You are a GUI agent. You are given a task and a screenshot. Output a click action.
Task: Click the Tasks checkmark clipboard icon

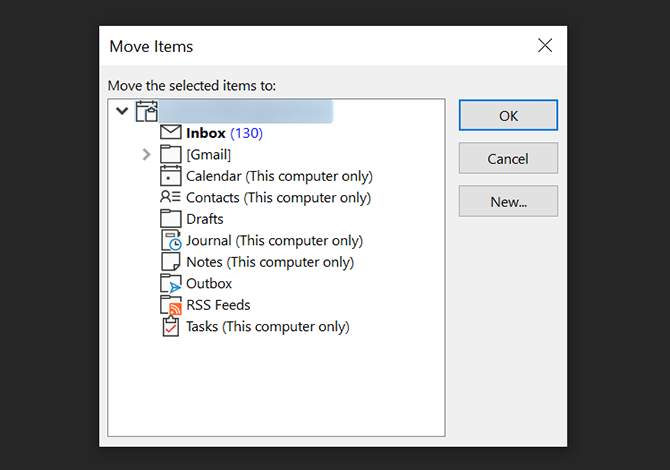click(170, 327)
